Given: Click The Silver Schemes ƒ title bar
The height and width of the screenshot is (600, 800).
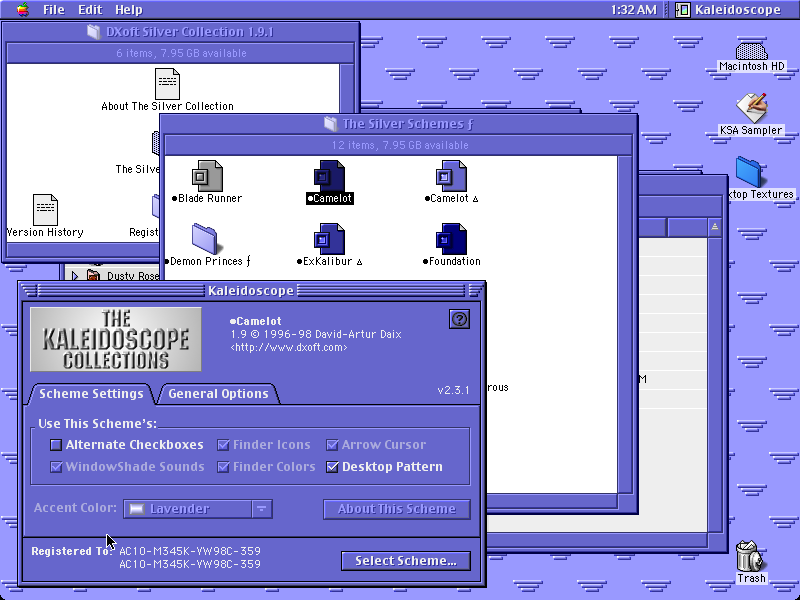Looking at the screenshot, I should click(x=398, y=124).
